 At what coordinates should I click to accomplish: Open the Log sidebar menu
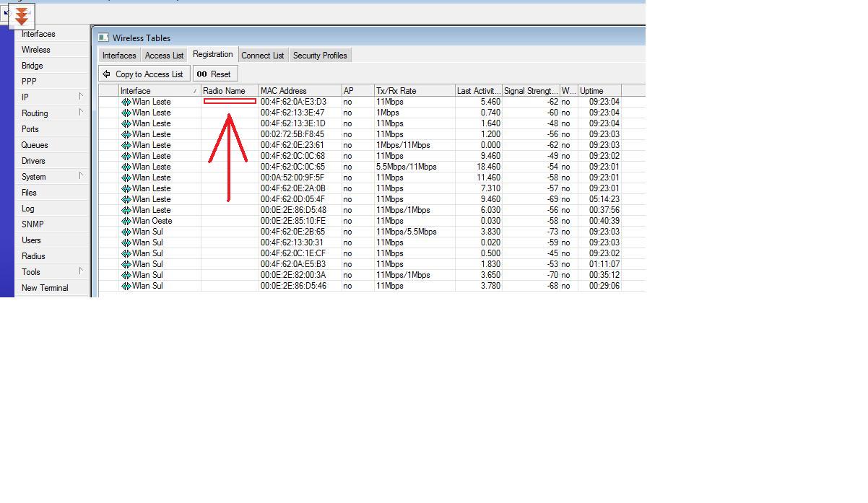pyautogui.click(x=28, y=209)
